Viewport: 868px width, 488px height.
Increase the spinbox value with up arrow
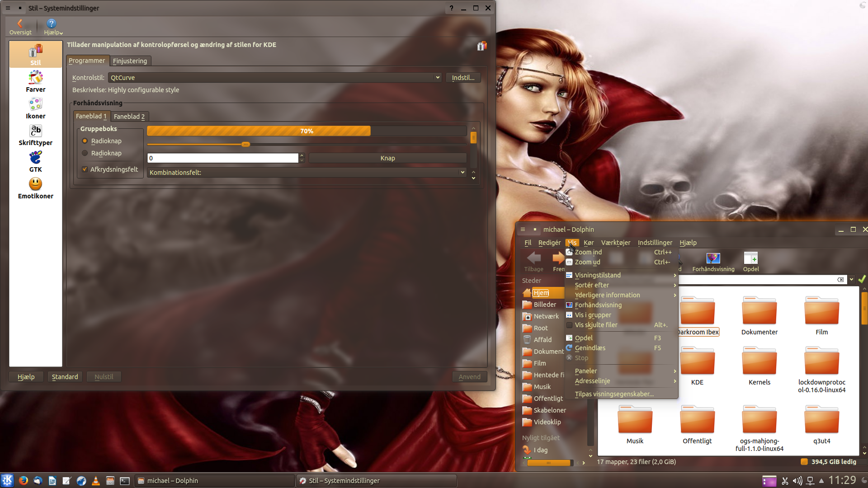[302, 155]
